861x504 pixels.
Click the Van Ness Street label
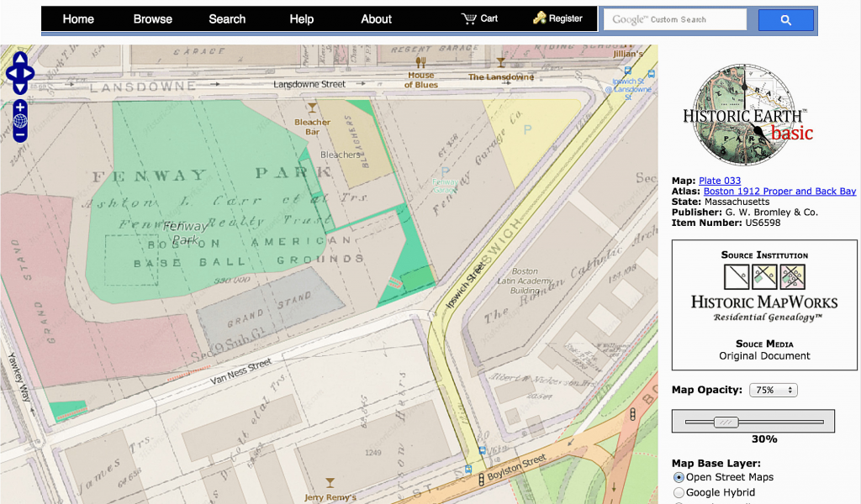[241, 371]
